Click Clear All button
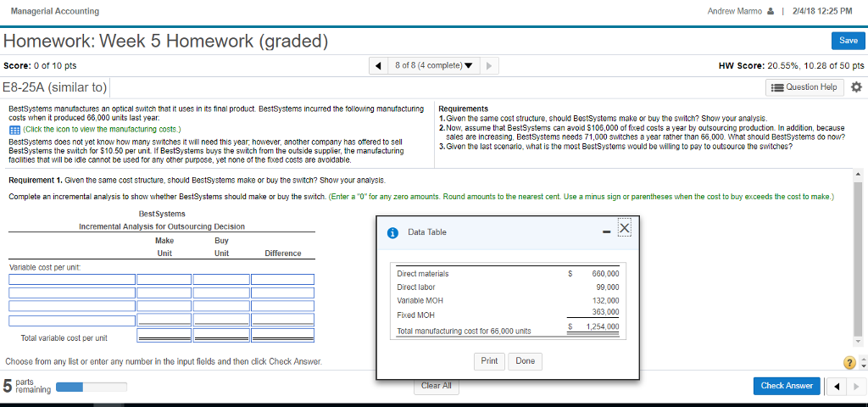The image size is (868, 407). click(437, 386)
